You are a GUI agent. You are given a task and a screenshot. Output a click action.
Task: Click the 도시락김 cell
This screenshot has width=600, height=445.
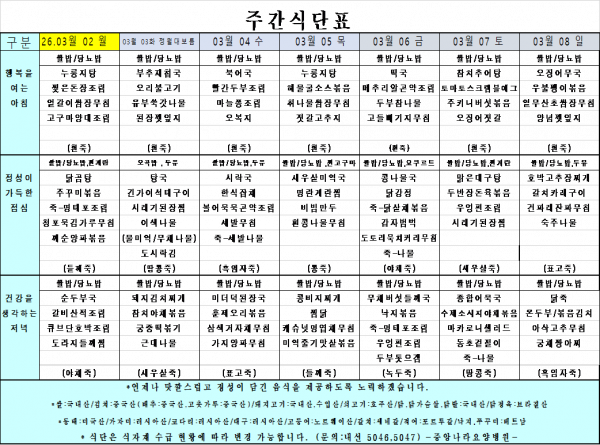(158, 253)
